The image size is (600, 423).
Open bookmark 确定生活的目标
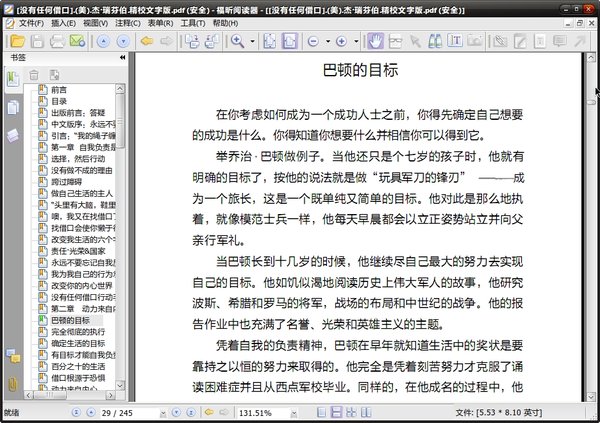click(78, 343)
